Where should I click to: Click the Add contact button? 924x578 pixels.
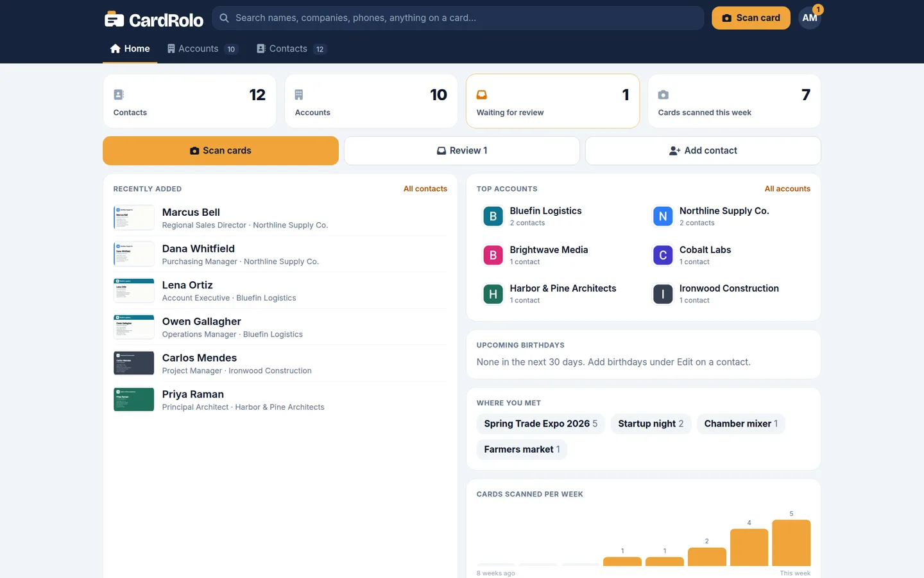click(x=703, y=151)
